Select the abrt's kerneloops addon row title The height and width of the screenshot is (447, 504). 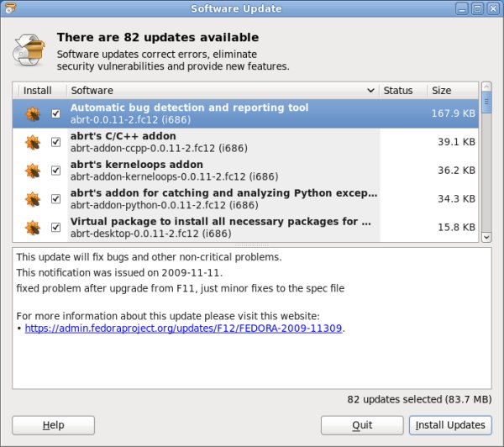point(137,165)
